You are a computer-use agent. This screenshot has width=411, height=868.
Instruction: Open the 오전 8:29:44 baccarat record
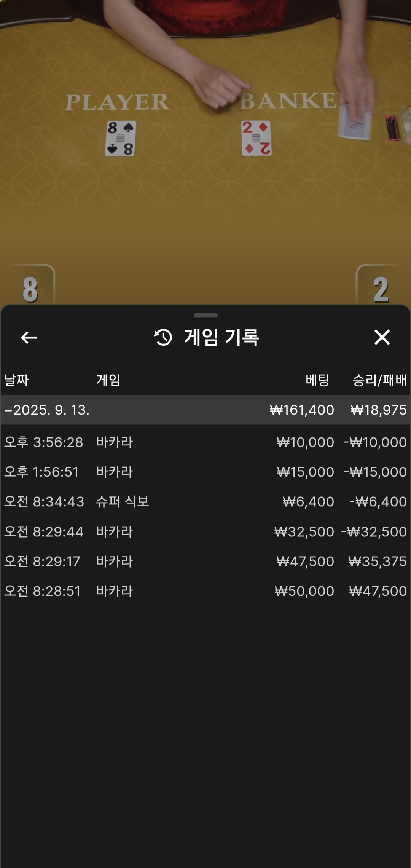[x=205, y=531]
